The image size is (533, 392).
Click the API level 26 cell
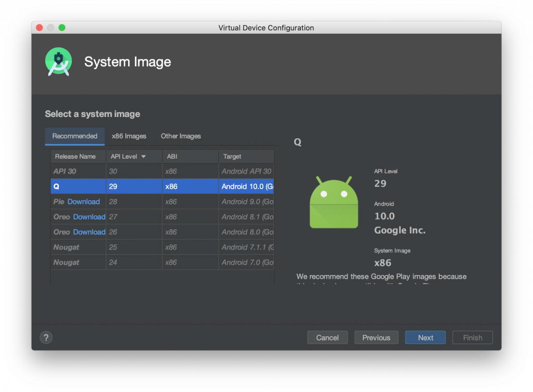click(x=134, y=232)
